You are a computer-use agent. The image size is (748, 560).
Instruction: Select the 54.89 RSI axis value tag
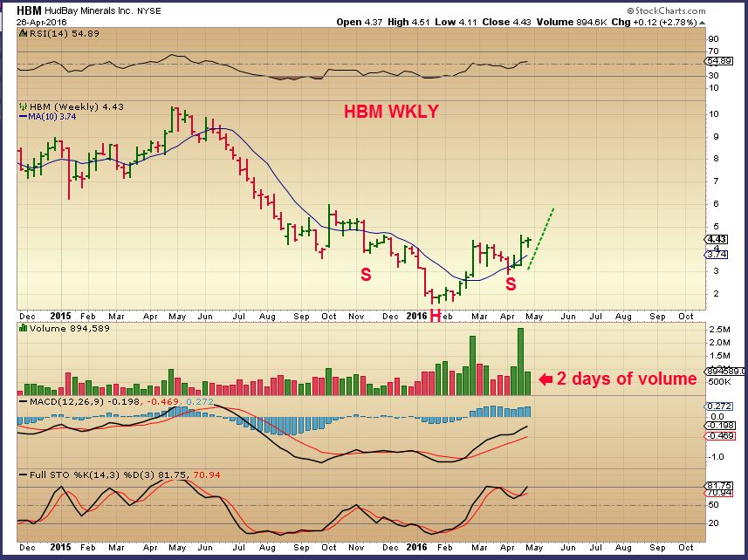tap(717, 61)
